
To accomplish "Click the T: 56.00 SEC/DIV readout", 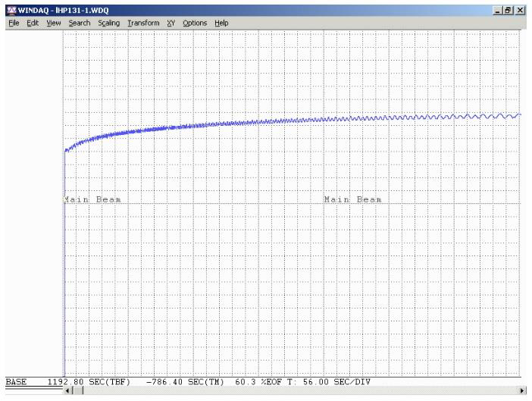I will click(x=329, y=382).
